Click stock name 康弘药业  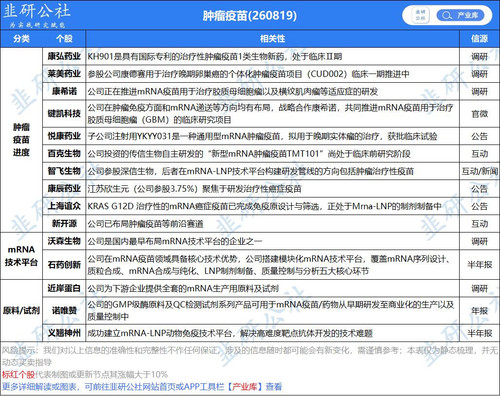click(x=64, y=56)
